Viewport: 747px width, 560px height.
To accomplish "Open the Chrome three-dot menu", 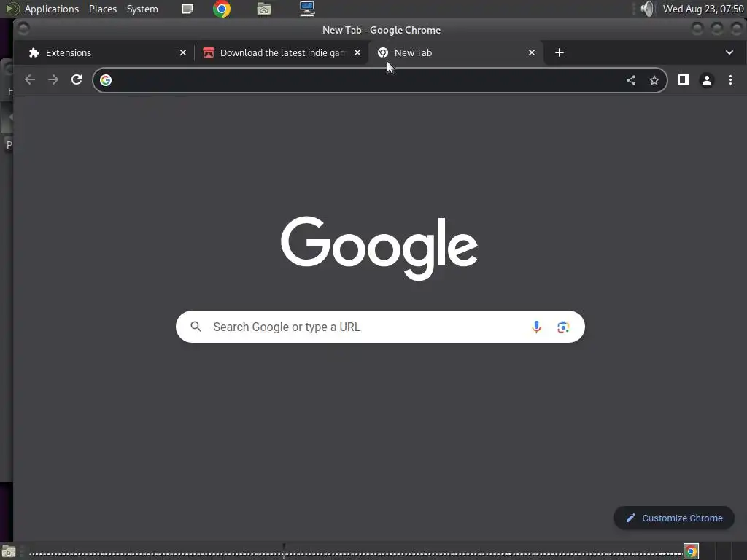I will (730, 79).
